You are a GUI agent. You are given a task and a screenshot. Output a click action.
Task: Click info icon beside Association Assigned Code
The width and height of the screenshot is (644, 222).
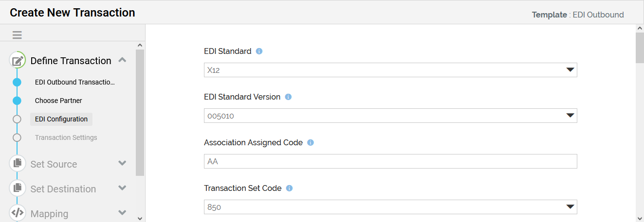(311, 143)
